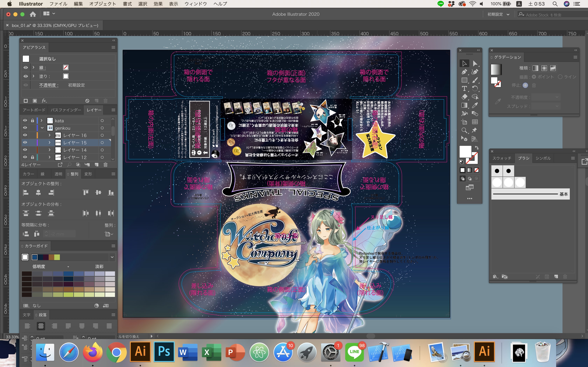Select the Direct Selection tool
Screen dimensions: 588x367
click(475, 64)
